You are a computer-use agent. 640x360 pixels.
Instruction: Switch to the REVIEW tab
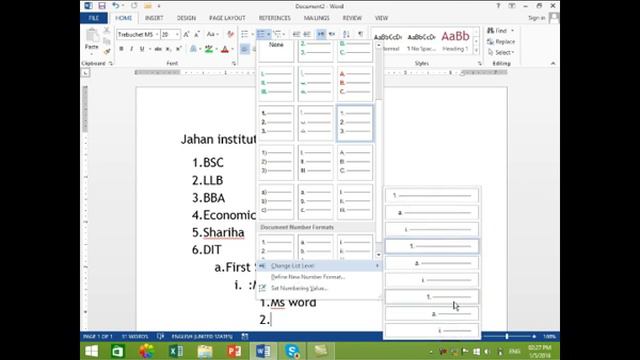tap(352, 18)
